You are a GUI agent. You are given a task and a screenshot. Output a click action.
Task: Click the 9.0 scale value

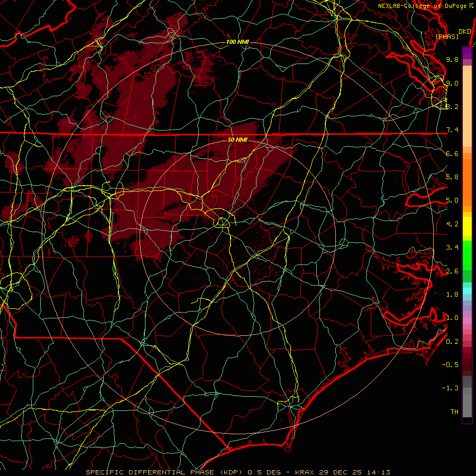click(x=452, y=83)
